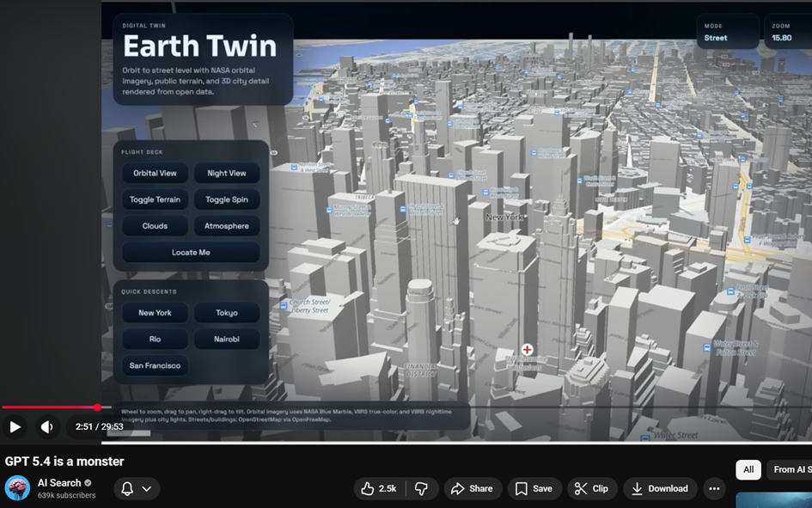Select the From AI Search chip
The image size is (812, 508).
[x=791, y=469]
